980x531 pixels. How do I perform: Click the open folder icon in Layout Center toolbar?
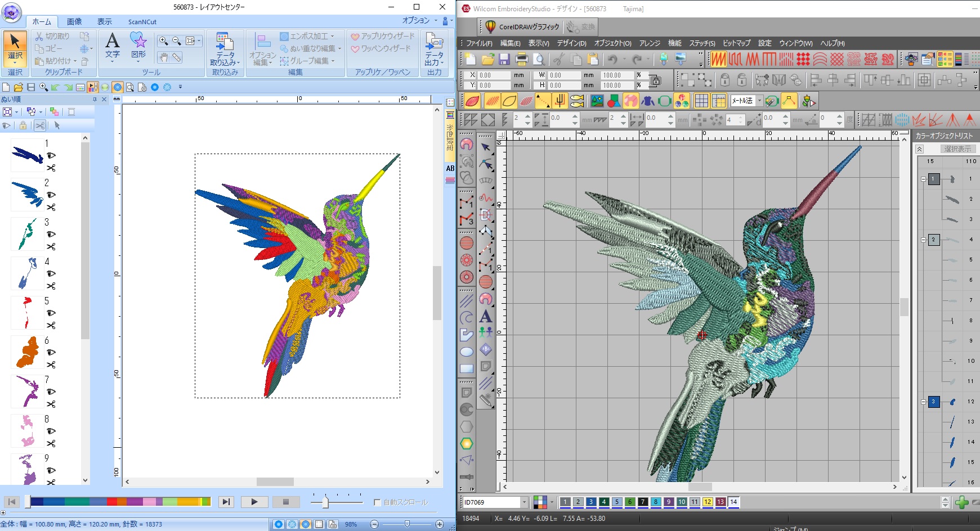tap(18, 87)
